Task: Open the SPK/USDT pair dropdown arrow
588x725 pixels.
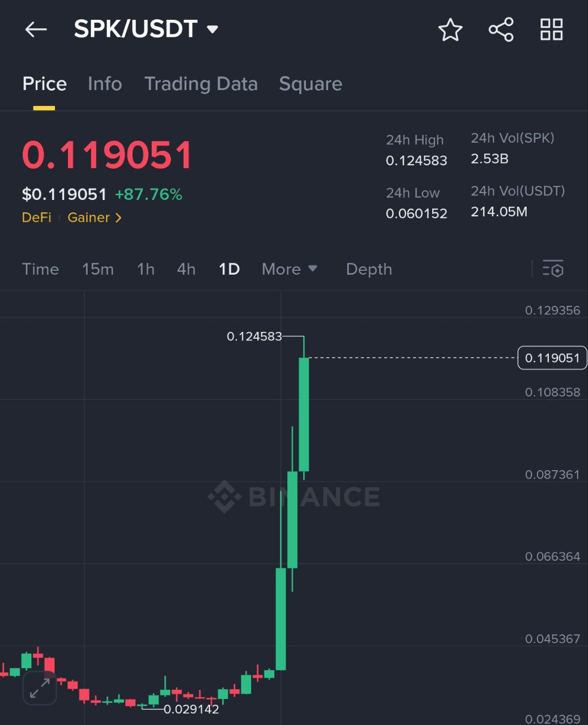Action: [212, 29]
